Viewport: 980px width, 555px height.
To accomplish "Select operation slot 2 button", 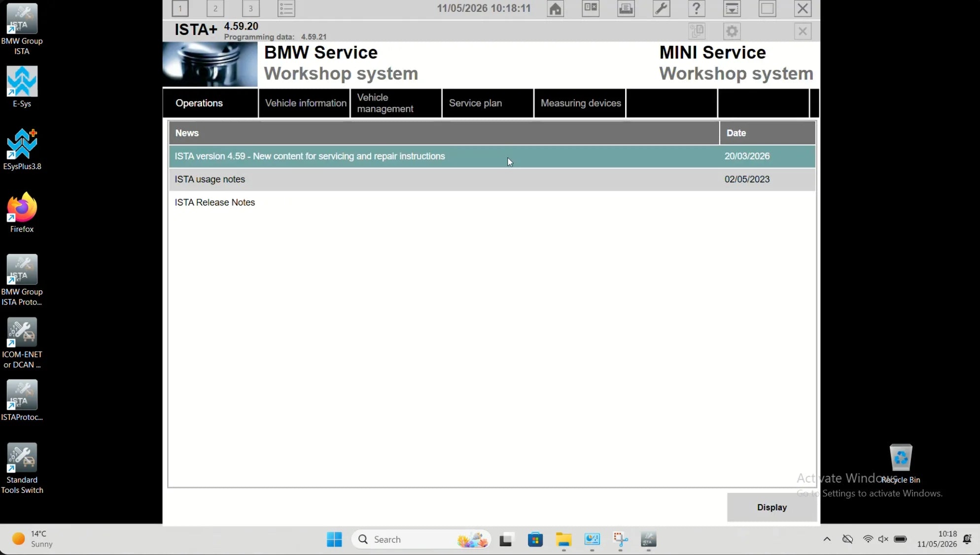I will tap(215, 8).
